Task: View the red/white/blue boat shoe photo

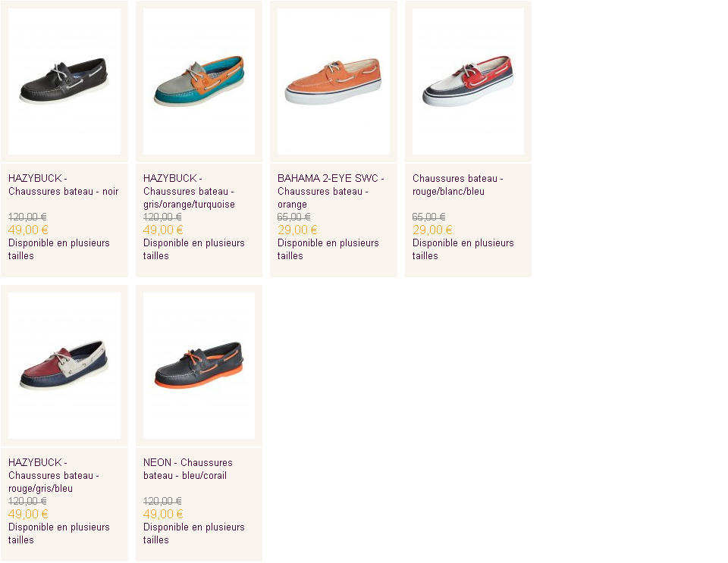Action: point(468,81)
